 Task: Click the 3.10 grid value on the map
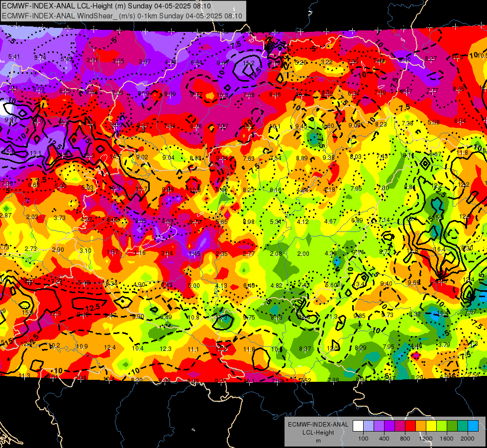86,250
